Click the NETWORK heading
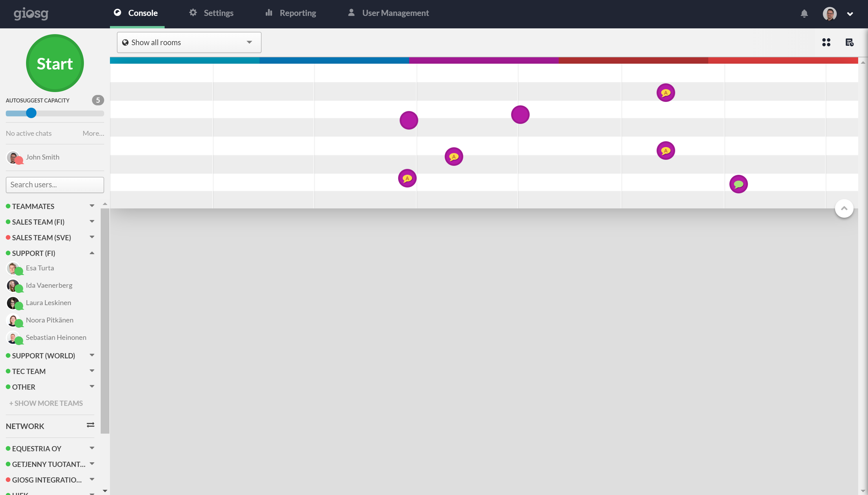 pyautogui.click(x=25, y=426)
